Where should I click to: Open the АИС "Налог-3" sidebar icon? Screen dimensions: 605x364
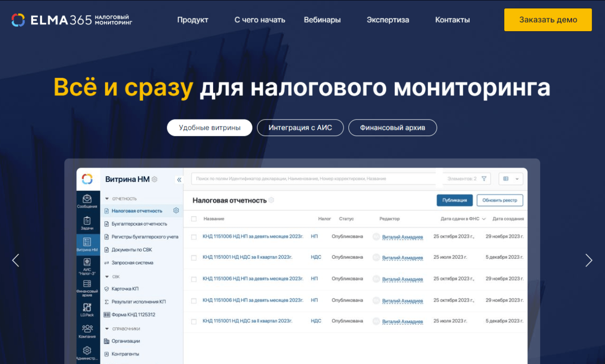pyautogui.click(x=87, y=266)
